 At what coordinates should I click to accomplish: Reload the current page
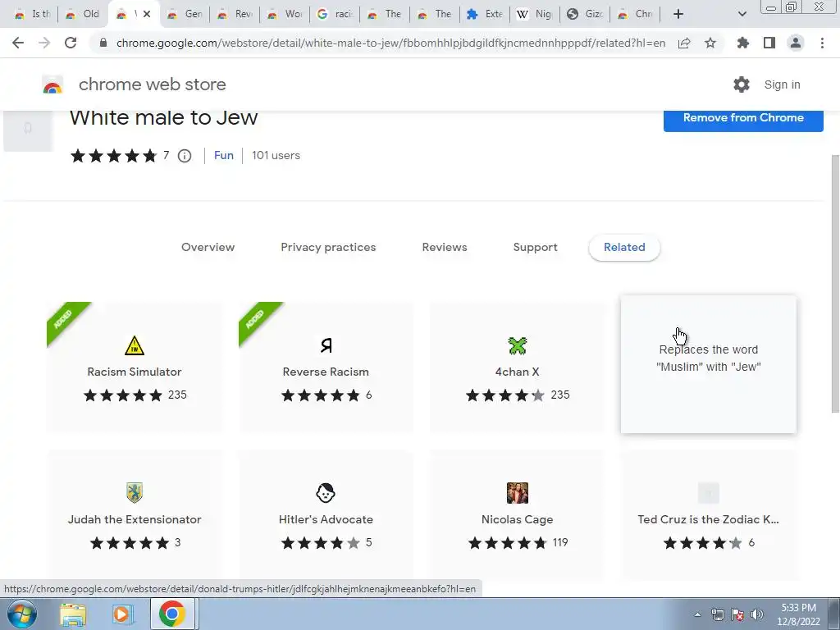(71, 43)
